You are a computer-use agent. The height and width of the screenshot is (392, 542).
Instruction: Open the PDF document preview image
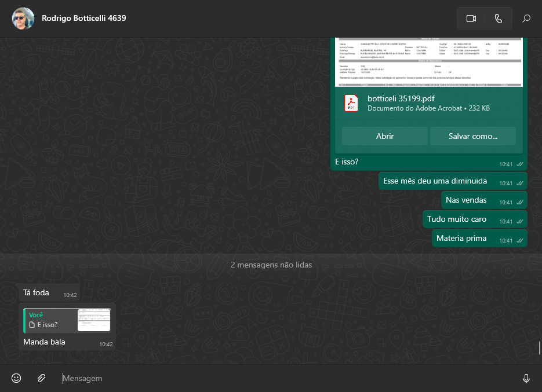[429, 62]
